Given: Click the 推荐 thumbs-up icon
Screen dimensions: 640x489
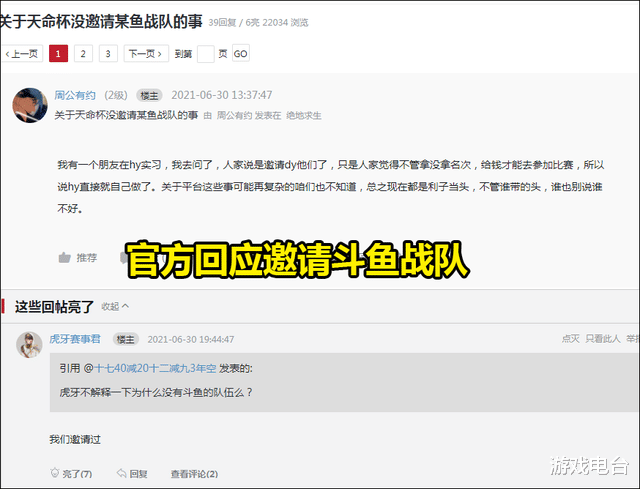Looking at the screenshot, I should [64, 258].
